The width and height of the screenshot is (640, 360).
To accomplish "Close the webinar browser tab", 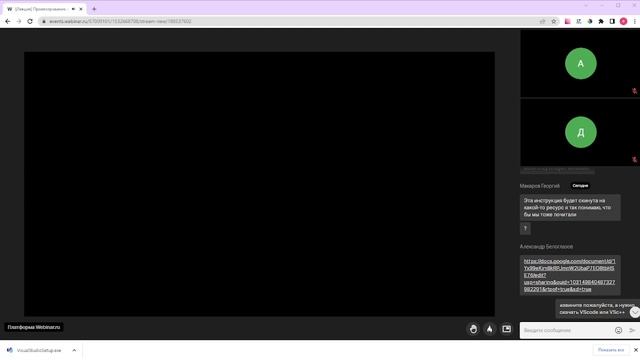I will pos(81,9).
